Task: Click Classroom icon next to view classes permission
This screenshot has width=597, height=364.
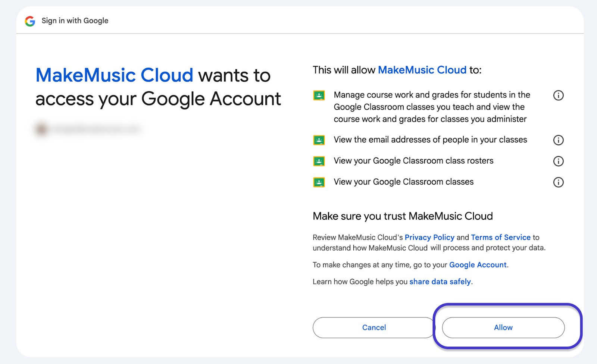Action: point(319,182)
